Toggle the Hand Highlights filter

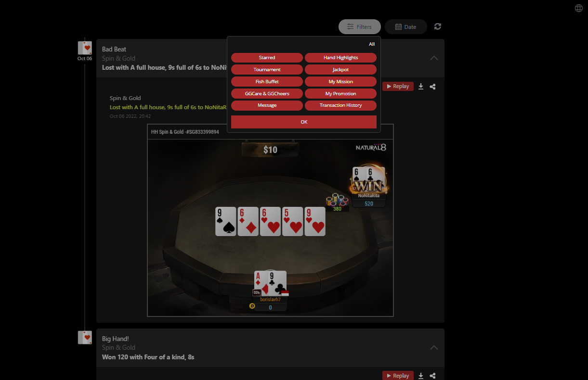tap(340, 58)
